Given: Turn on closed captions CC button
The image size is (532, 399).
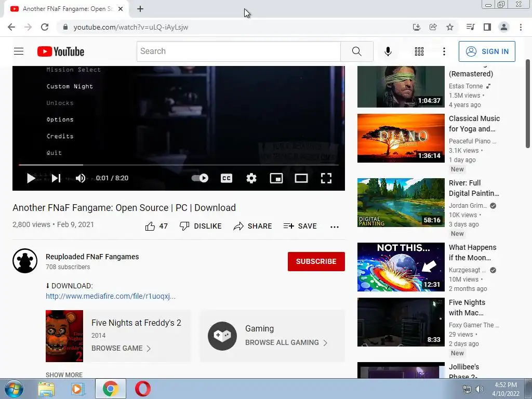Looking at the screenshot, I should 227,178.
